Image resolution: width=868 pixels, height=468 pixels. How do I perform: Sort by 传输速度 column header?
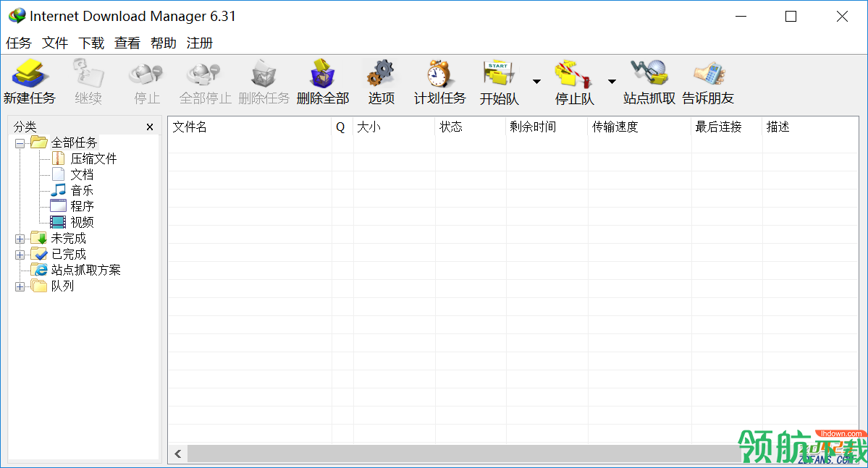click(x=639, y=127)
